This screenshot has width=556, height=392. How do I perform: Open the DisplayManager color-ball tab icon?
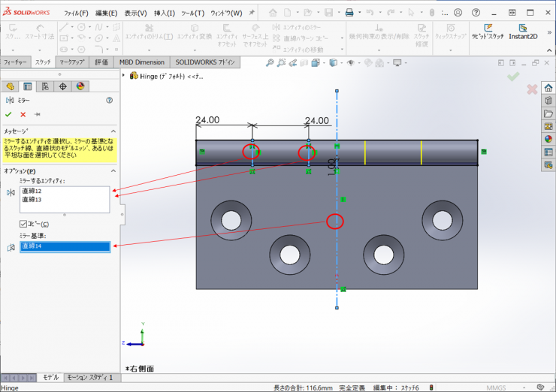pos(80,86)
